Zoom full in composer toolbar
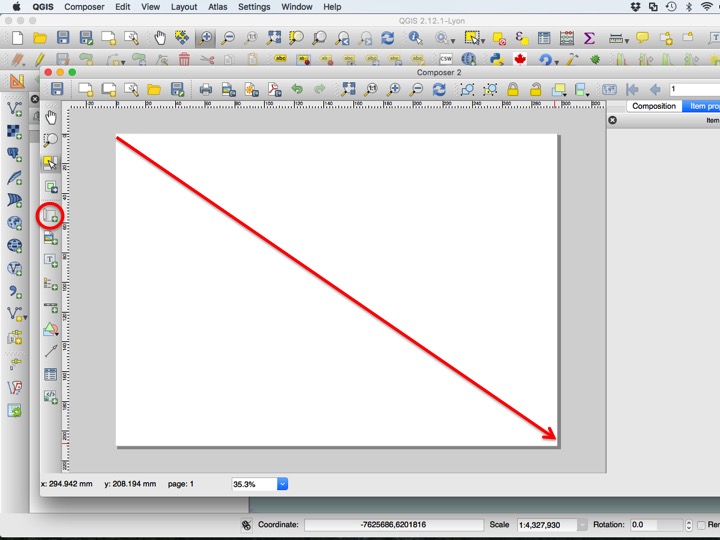Screen dimensions: 720x540 point(348,89)
